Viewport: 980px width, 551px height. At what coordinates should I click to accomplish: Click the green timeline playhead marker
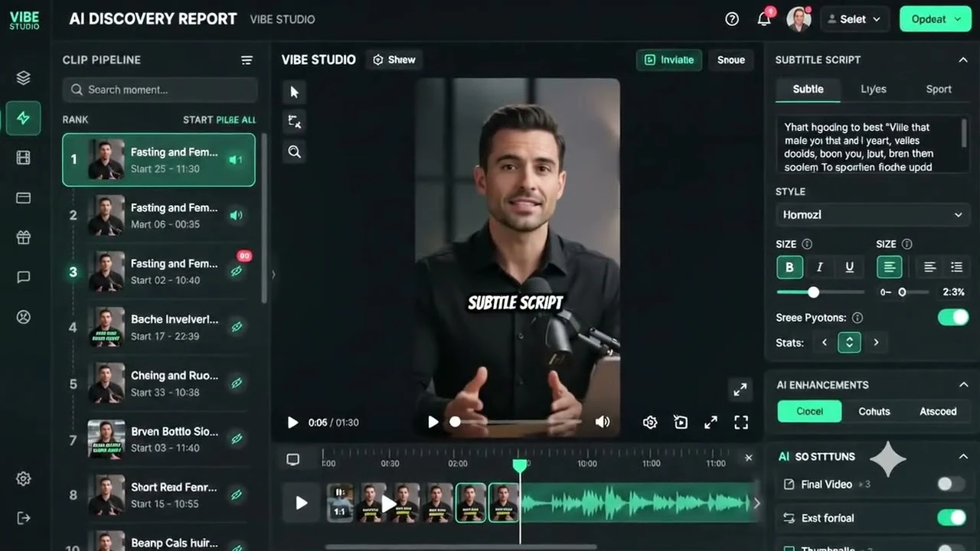pos(520,465)
